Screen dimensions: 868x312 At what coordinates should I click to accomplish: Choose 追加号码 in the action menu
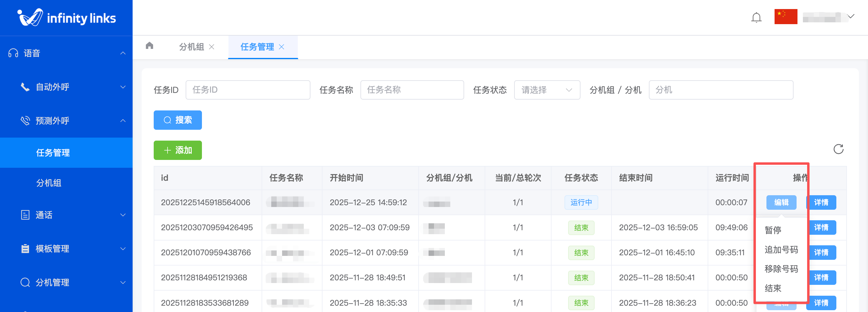781,250
